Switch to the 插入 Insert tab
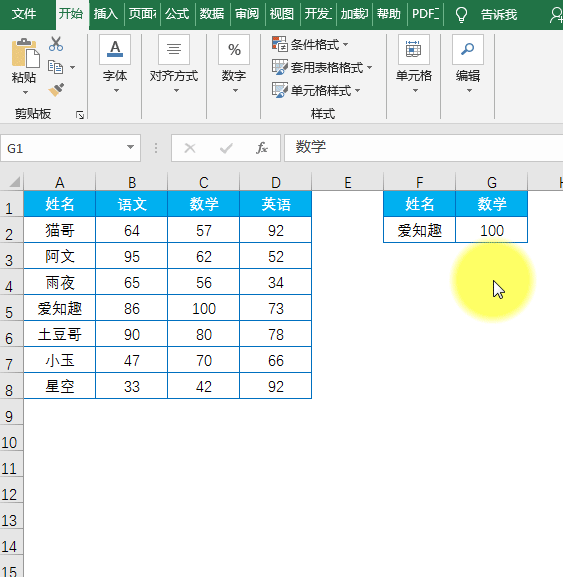This screenshot has width=563, height=577. (106, 14)
